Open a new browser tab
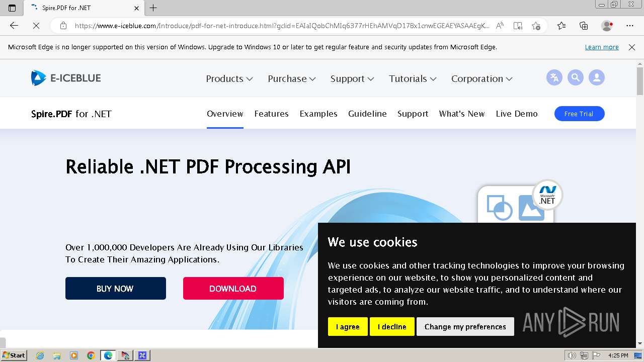The width and height of the screenshot is (644, 362). click(x=153, y=8)
